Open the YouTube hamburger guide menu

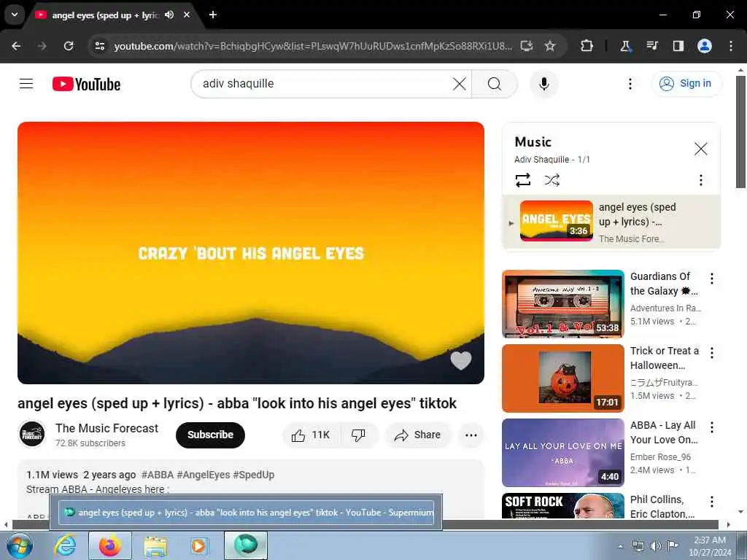coord(26,84)
